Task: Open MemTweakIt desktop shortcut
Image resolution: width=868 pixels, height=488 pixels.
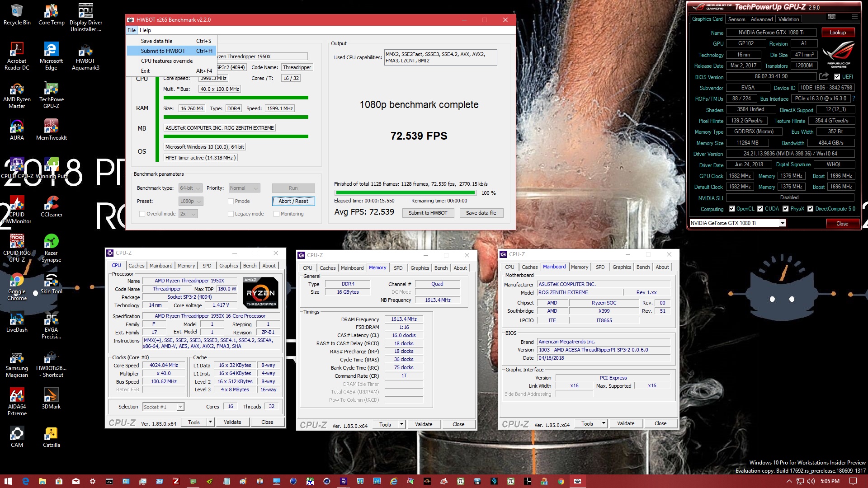Action: [x=51, y=130]
